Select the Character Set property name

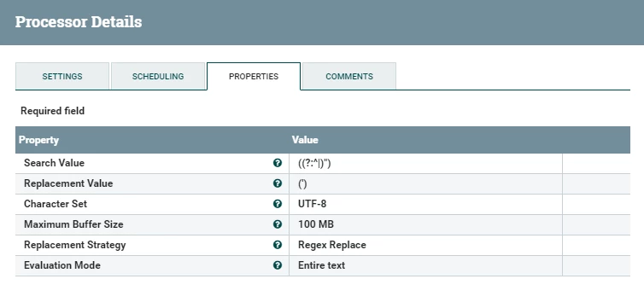click(x=56, y=204)
